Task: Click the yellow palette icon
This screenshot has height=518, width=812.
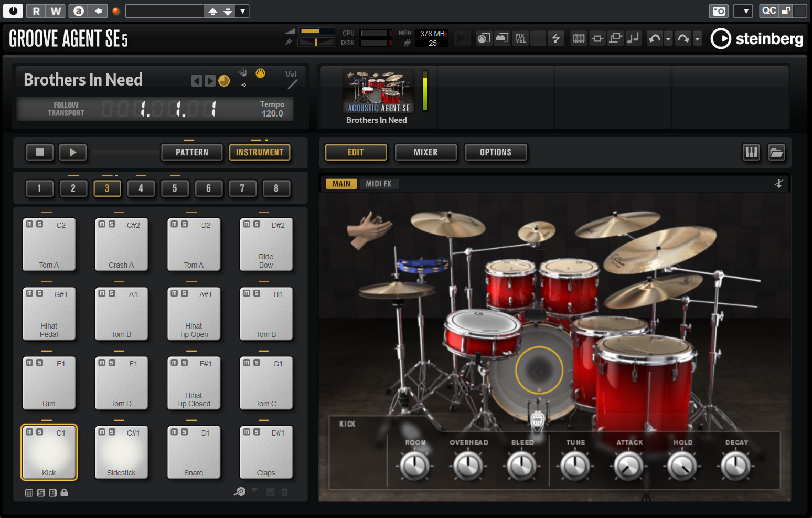Action: pyautogui.click(x=260, y=73)
